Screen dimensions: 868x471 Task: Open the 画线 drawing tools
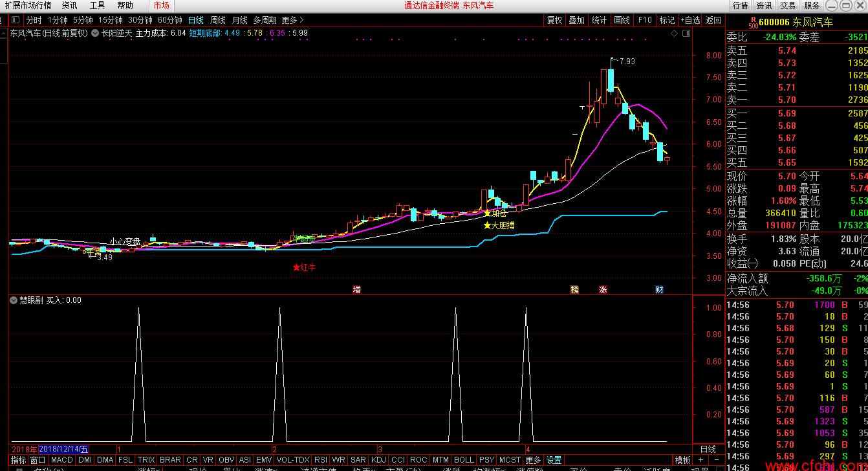(x=622, y=20)
